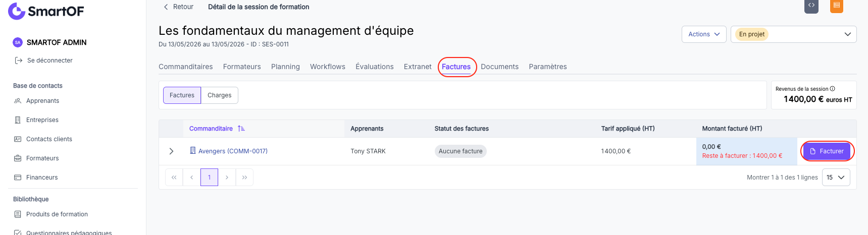Screen dimensions: 868x235
Task: Open Apprenants in the sidebar
Action: (x=42, y=101)
